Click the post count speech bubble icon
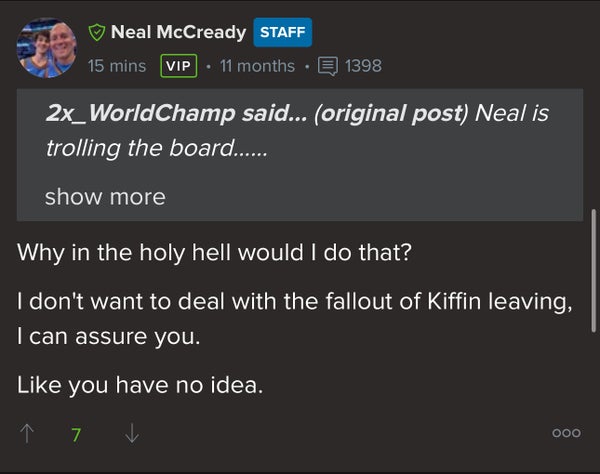Image resolution: width=600 pixels, height=474 pixels. (328, 66)
